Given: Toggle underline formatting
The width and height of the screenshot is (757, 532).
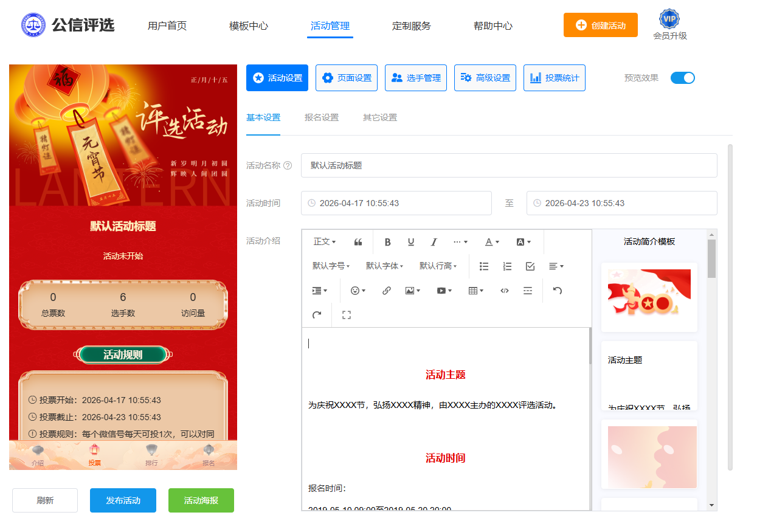Looking at the screenshot, I should 411,242.
